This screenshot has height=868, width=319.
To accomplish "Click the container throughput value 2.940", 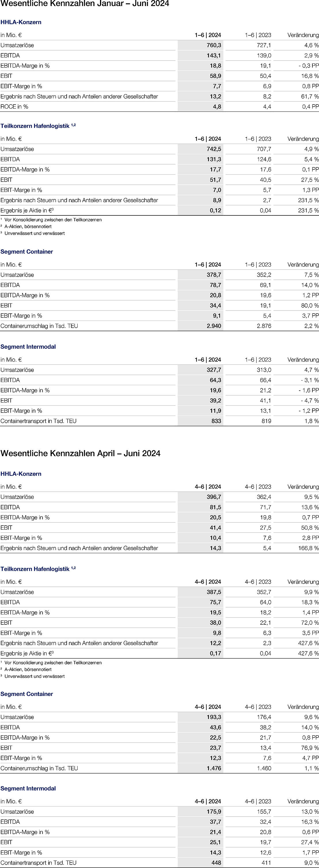I will pos(214,326).
